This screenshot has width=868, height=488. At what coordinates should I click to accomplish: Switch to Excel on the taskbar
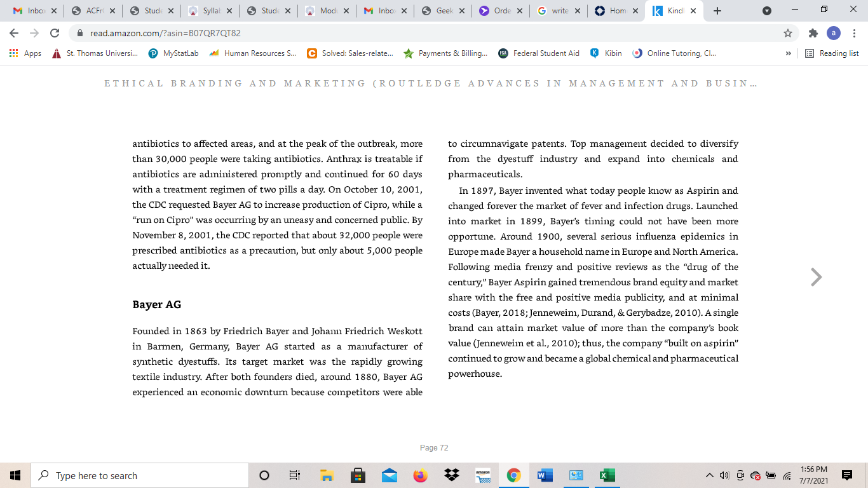tap(607, 475)
